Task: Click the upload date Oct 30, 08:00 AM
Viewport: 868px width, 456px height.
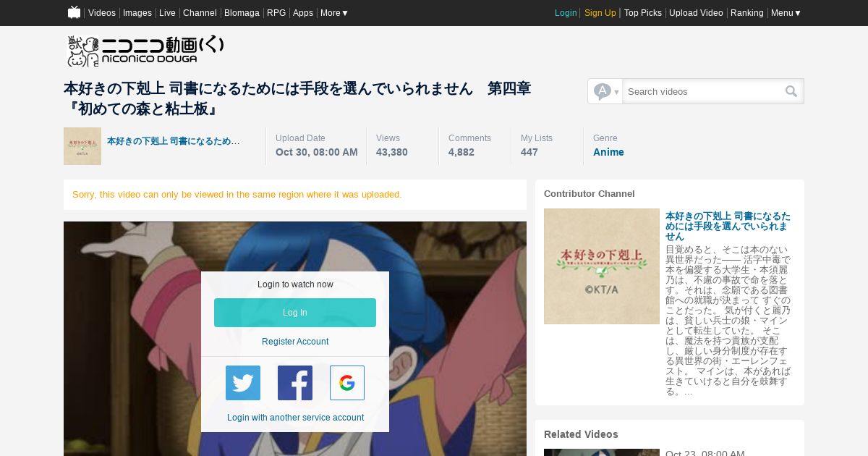Action: pyautogui.click(x=317, y=152)
